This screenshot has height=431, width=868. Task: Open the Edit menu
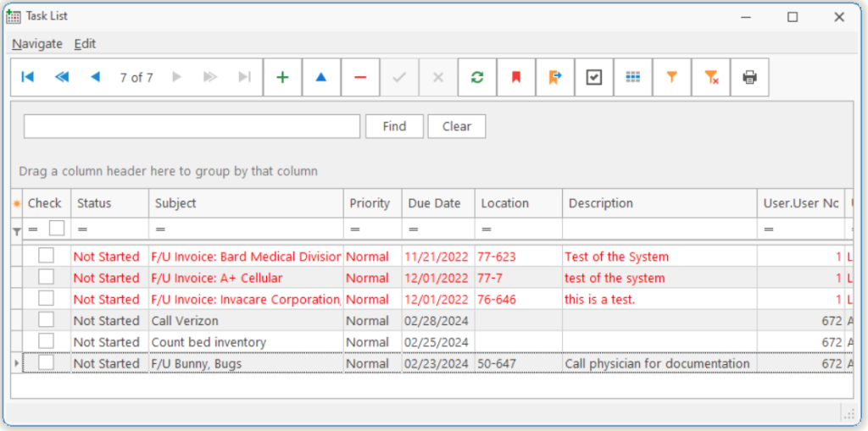click(x=85, y=44)
